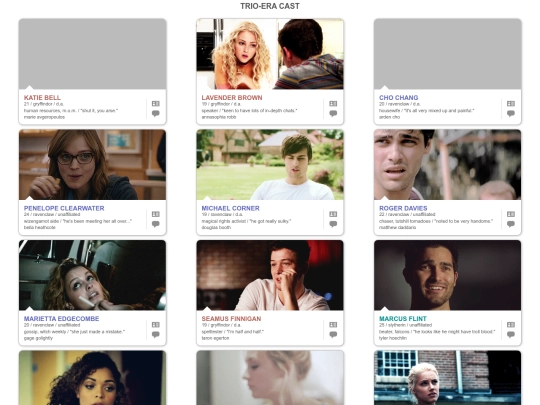Click 'bella heathcote' under Penelope Clearwater
Screen dimensions: 540x405
click(40, 228)
